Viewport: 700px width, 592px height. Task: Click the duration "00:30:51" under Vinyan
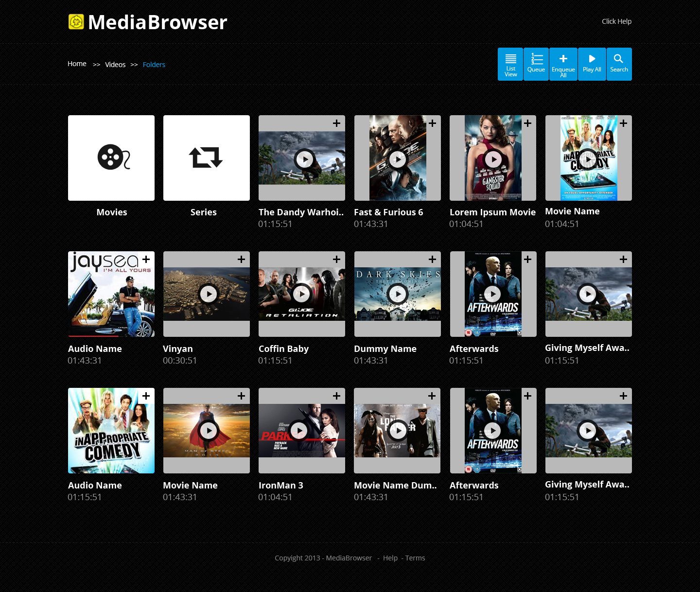(x=180, y=361)
